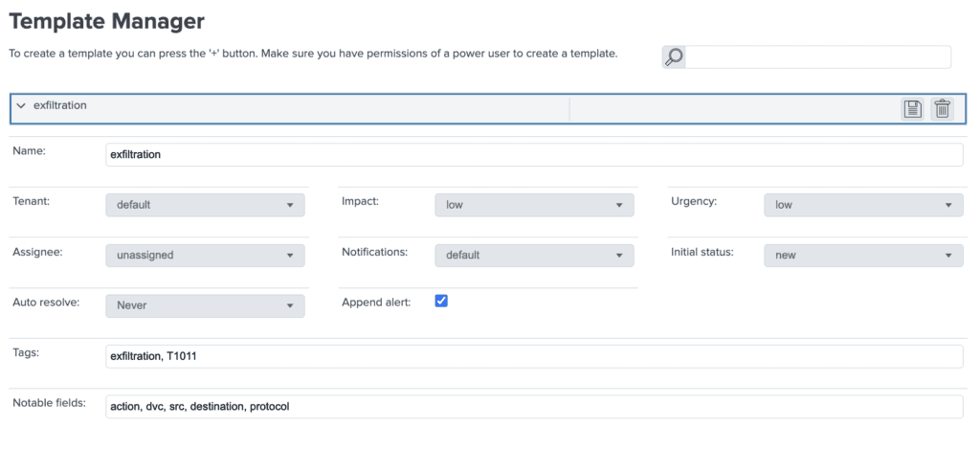Open the Impact dropdown

[534, 205]
